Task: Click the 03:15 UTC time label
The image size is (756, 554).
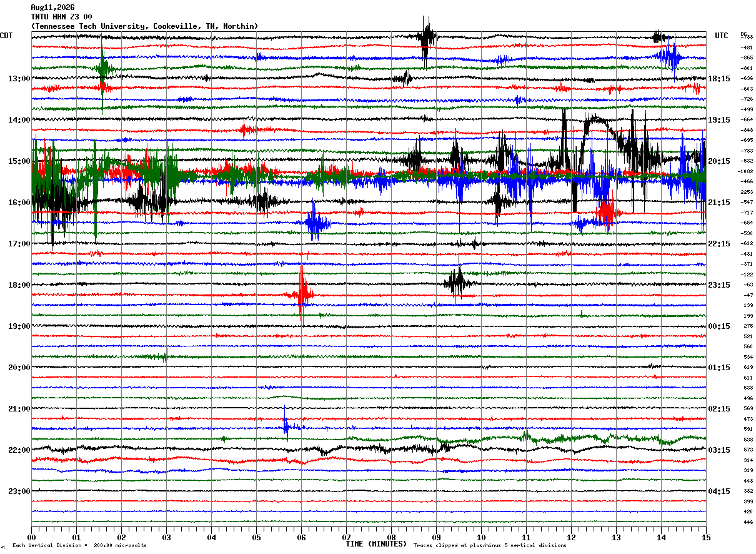Action: coord(719,450)
